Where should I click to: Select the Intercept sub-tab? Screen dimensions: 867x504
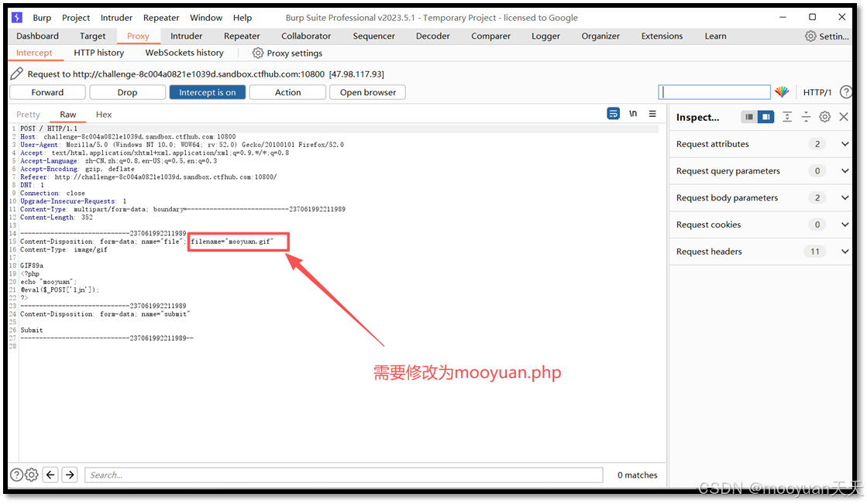34,53
